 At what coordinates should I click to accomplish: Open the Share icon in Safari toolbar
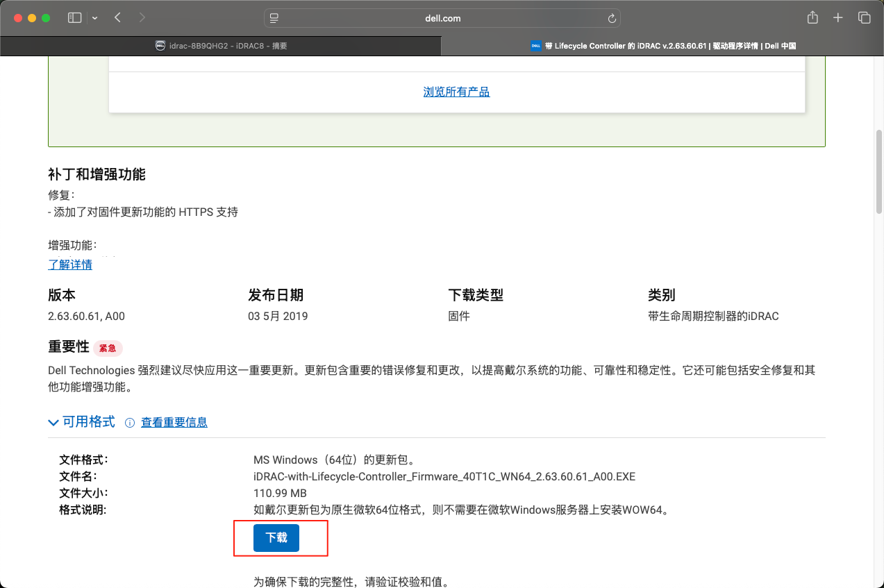(x=812, y=18)
